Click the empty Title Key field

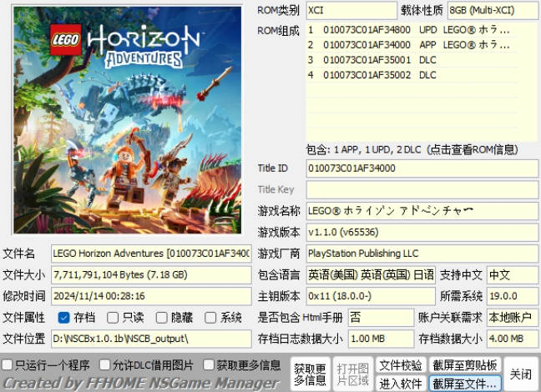pos(422,189)
